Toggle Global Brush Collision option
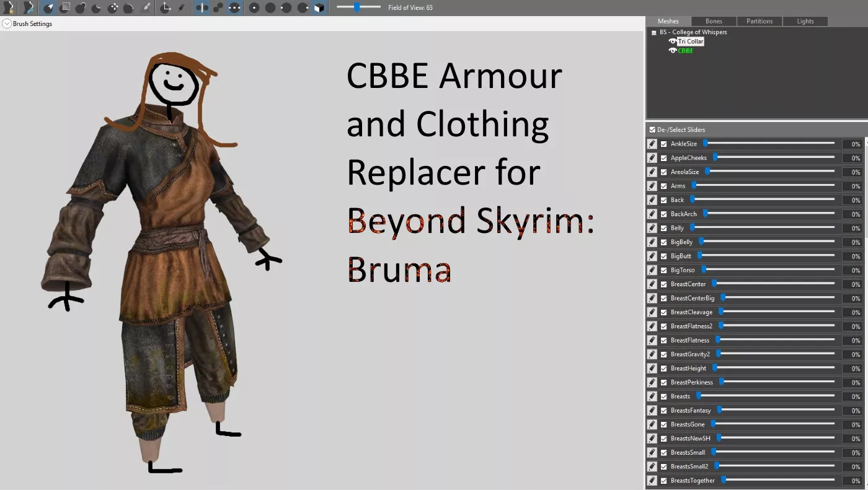 point(234,7)
